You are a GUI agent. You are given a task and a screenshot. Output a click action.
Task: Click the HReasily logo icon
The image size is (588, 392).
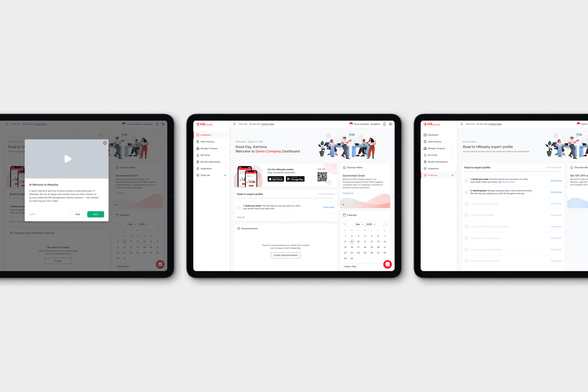pos(199,124)
